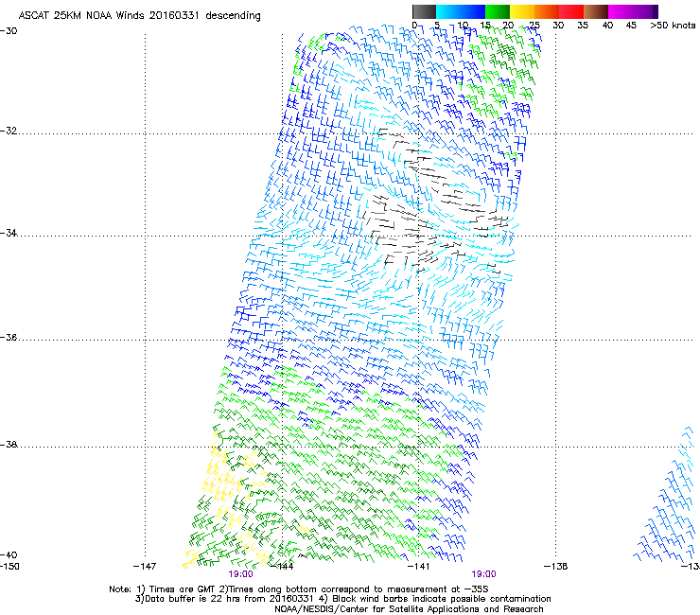This screenshot has width=700, height=615.
Task: Click the '30' value on the color scale
Action: (558, 26)
